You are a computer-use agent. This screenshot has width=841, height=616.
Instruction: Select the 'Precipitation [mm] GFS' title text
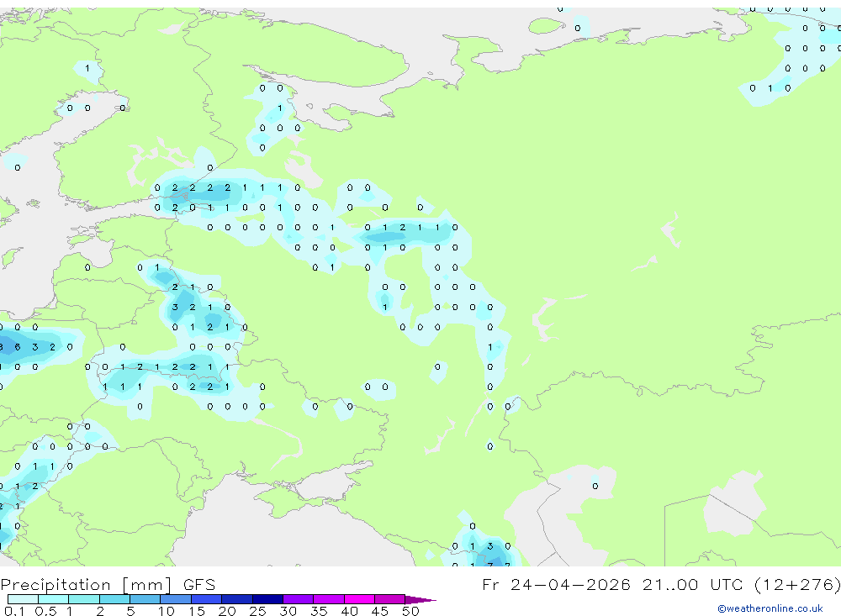click(108, 585)
